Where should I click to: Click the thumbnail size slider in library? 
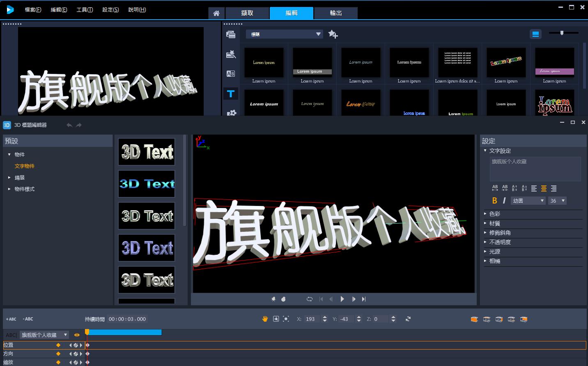(562, 33)
